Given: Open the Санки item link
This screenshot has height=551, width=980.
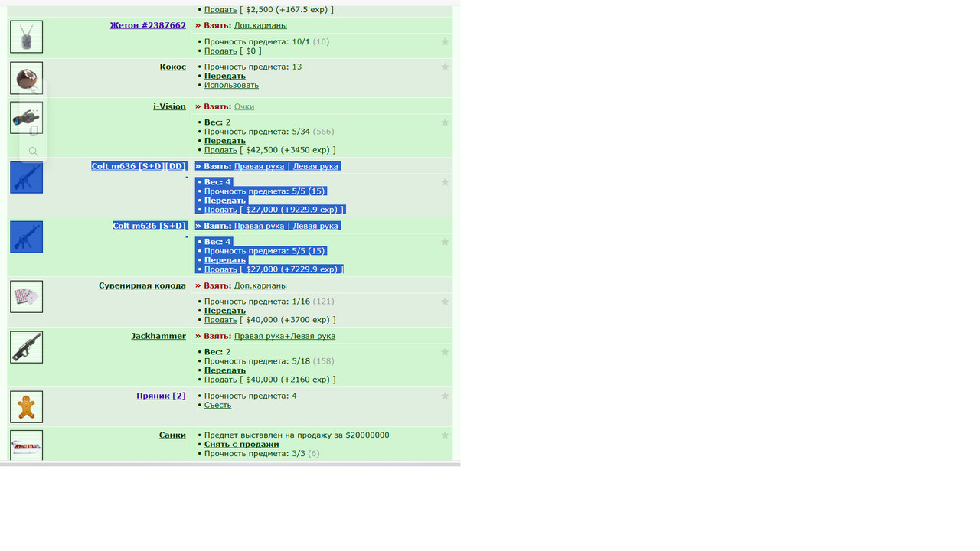Looking at the screenshot, I should point(172,435).
